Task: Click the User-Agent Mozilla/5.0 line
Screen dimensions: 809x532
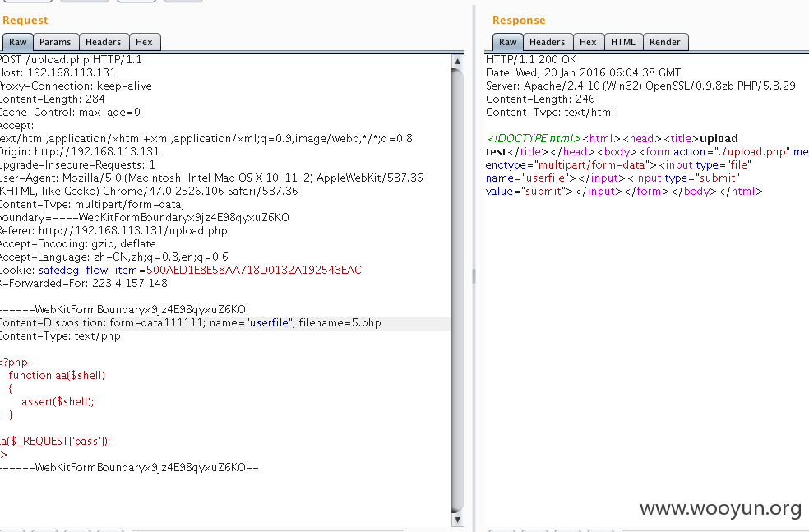Action: click(x=211, y=178)
